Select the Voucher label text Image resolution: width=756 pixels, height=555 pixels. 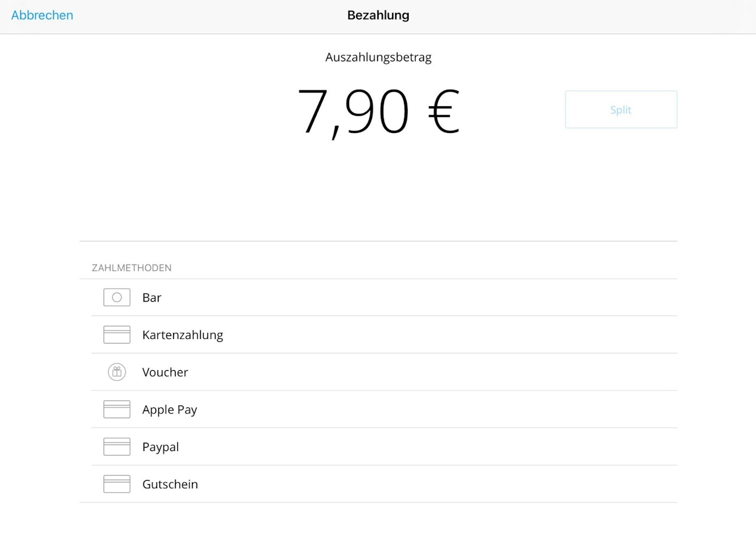pyautogui.click(x=165, y=372)
